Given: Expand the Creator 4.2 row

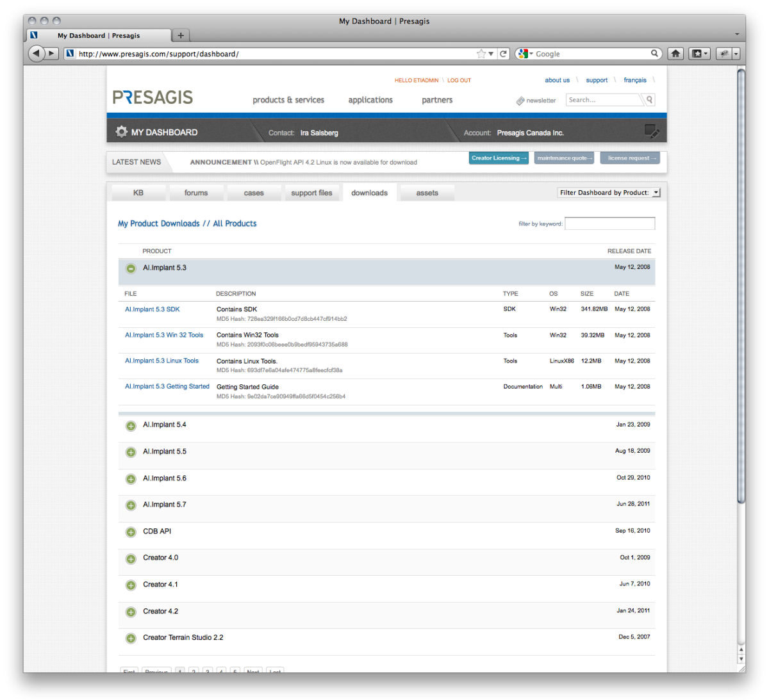Looking at the screenshot, I should coord(131,612).
